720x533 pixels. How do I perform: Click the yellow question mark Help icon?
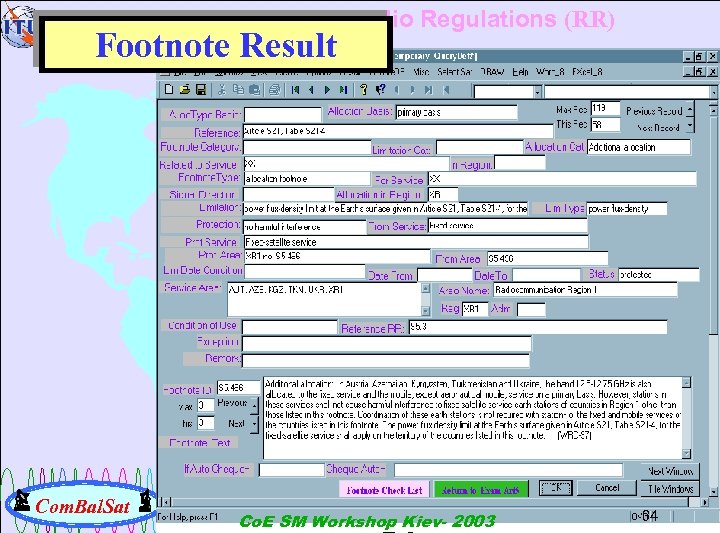(x=364, y=90)
